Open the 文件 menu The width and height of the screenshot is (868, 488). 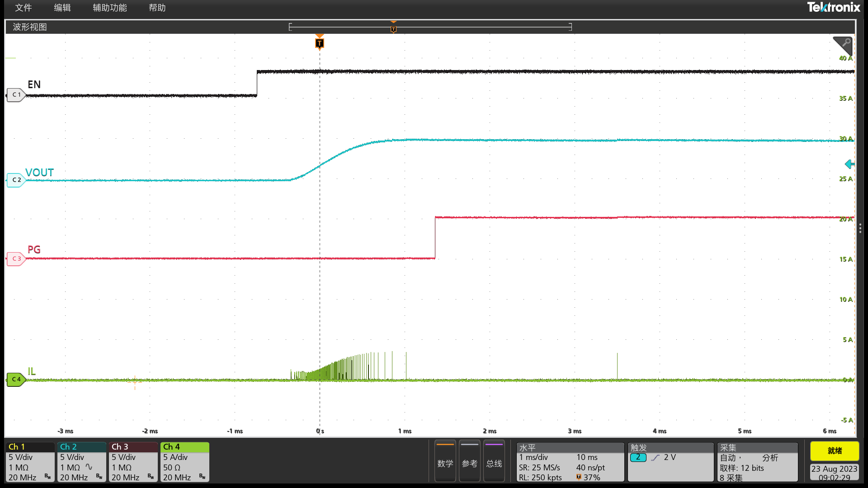23,8
